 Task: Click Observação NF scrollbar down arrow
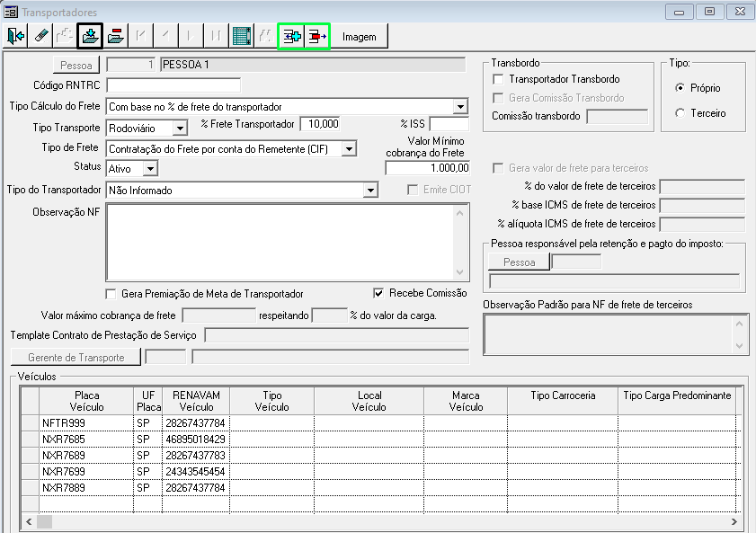tap(460, 272)
